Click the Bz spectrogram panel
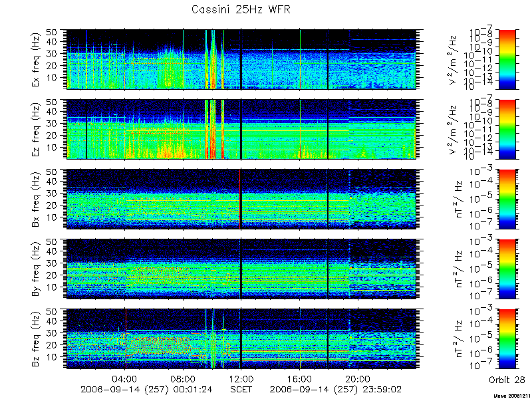 [241, 338]
